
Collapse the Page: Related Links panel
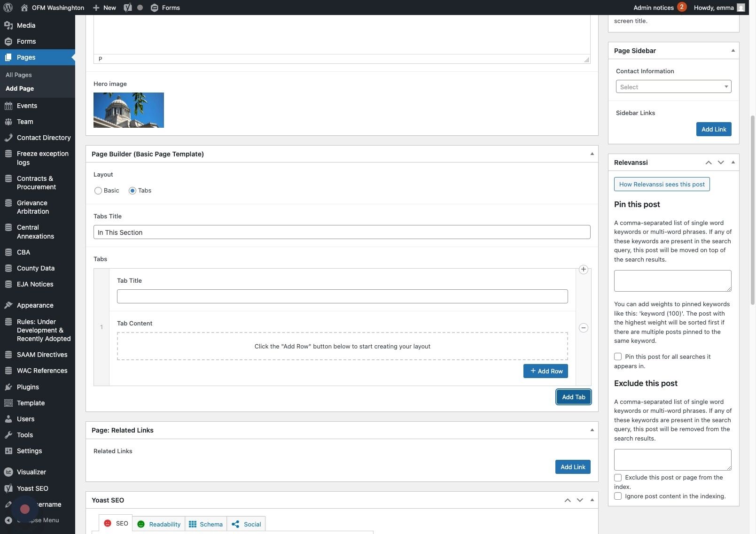pos(592,430)
